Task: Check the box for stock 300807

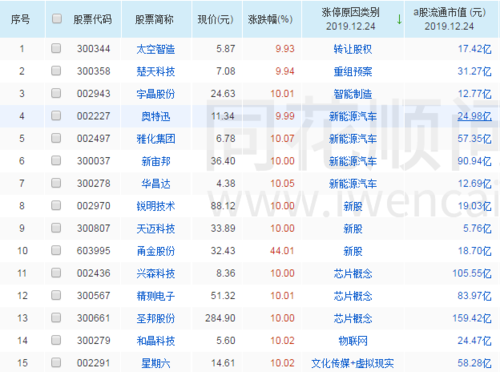Action: tap(56, 228)
